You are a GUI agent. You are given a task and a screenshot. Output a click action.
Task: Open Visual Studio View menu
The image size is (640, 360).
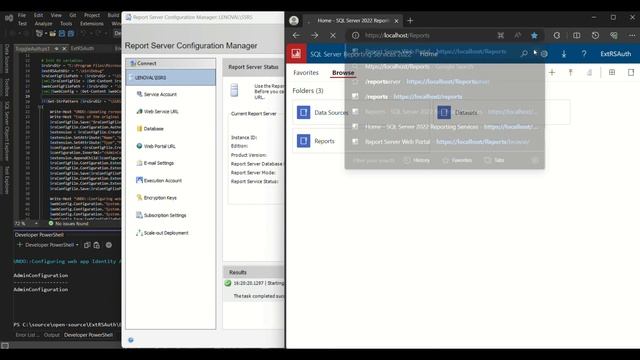(x=56, y=15)
